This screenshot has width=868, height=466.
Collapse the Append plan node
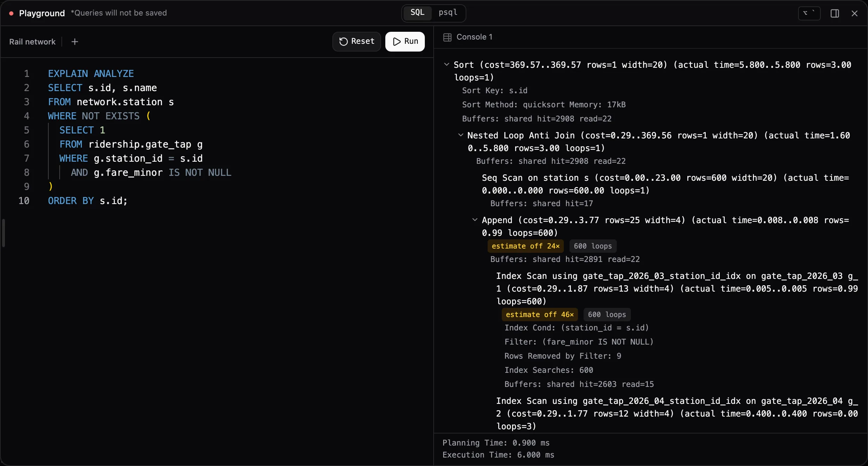coord(475,220)
